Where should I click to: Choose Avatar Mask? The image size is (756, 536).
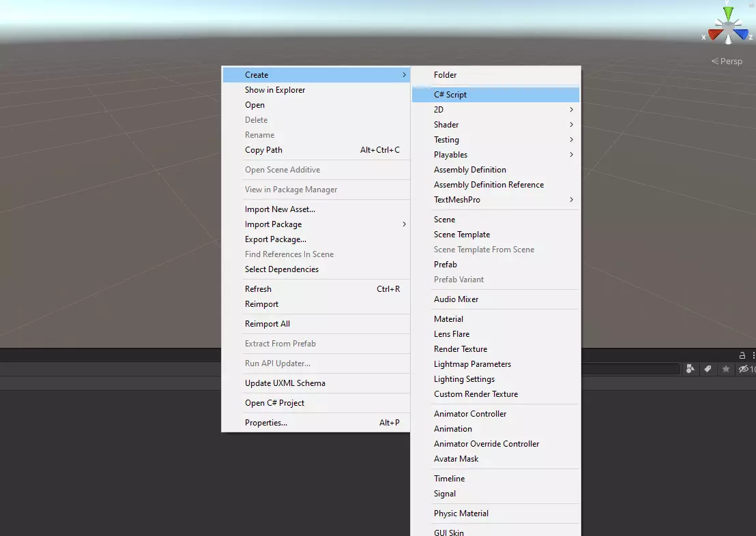(495, 458)
